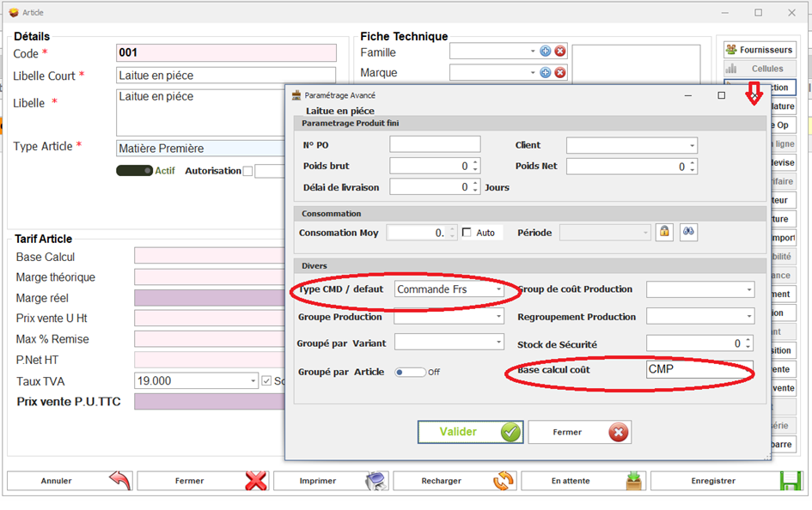Toggle the Groupé par Article switch
The height and width of the screenshot is (510, 812).
point(410,372)
